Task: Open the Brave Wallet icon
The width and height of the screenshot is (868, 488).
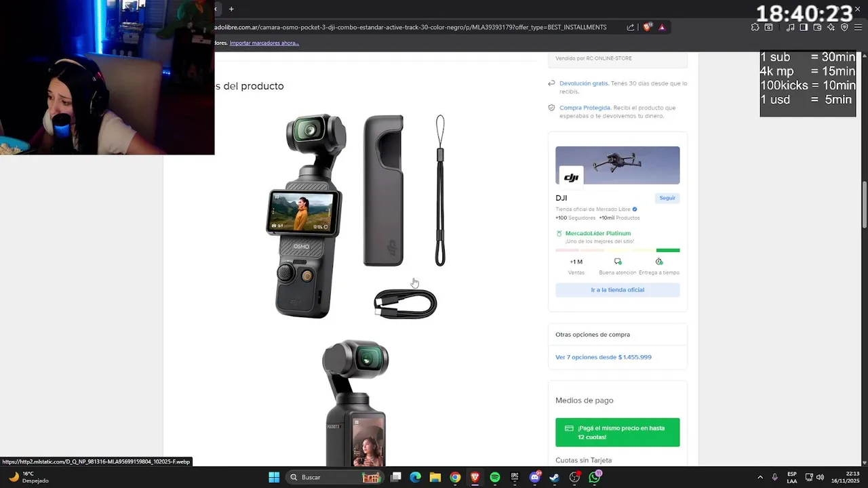Action: pos(817,27)
